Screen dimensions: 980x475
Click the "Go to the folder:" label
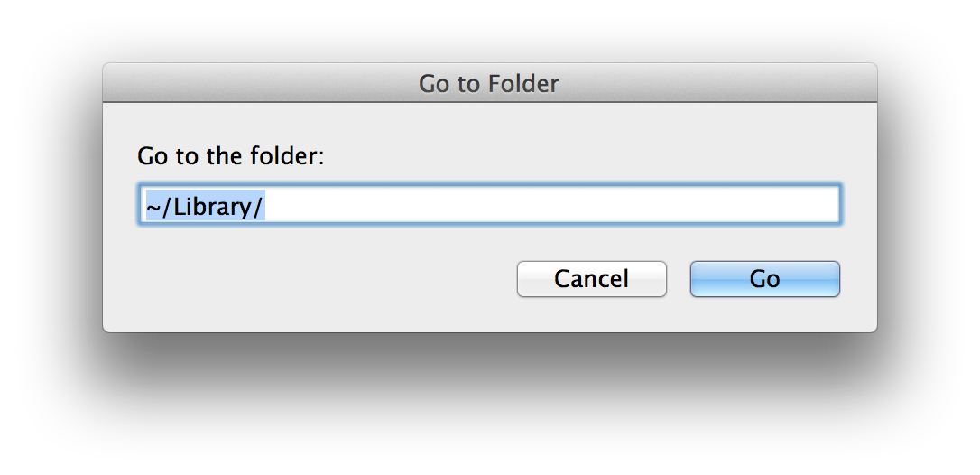tap(230, 156)
